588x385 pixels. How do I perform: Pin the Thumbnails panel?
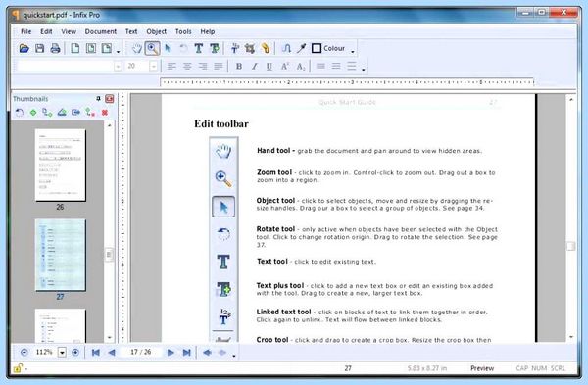click(x=98, y=99)
